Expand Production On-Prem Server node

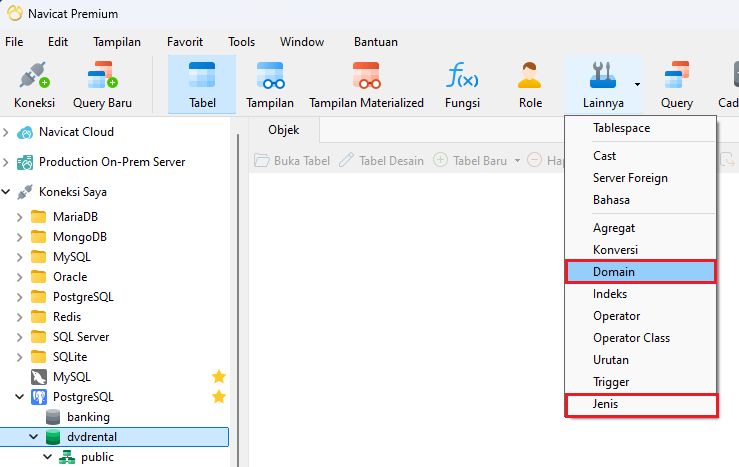pyautogui.click(x=6, y=163)
